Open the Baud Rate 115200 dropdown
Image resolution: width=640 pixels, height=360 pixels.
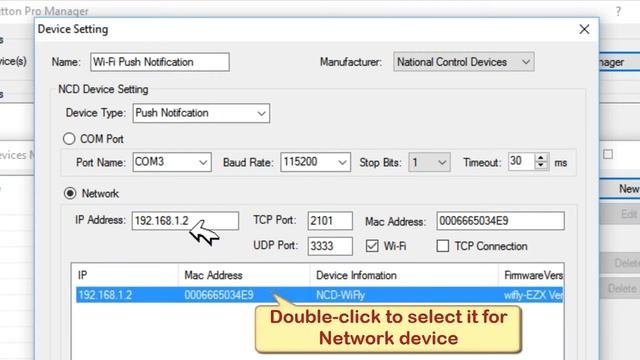pyautogui.click(x=315, y=162)
